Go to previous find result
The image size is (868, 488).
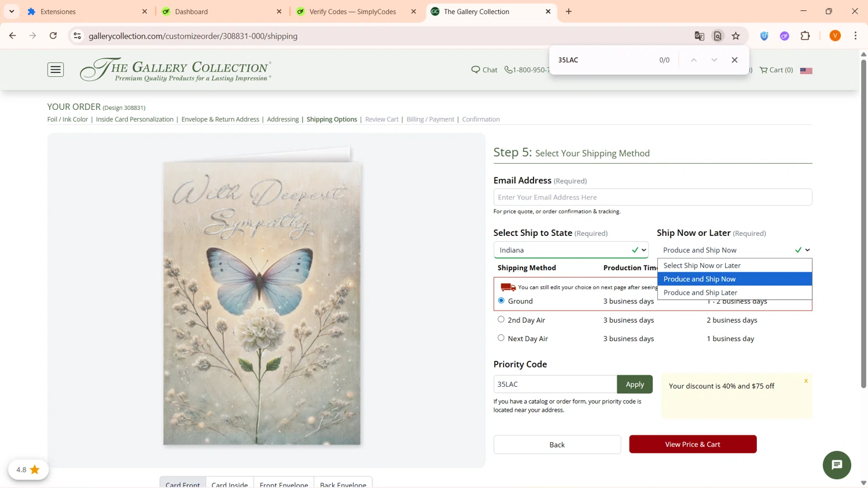point(693,60)
